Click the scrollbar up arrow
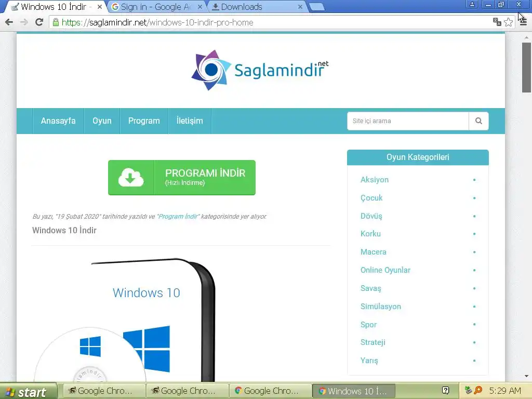This screenshot has height=399, width=532. [x=526, y=37]
